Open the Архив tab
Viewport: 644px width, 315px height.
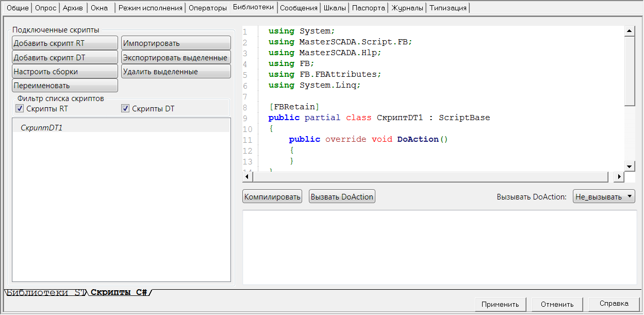[x=73, y=8]
